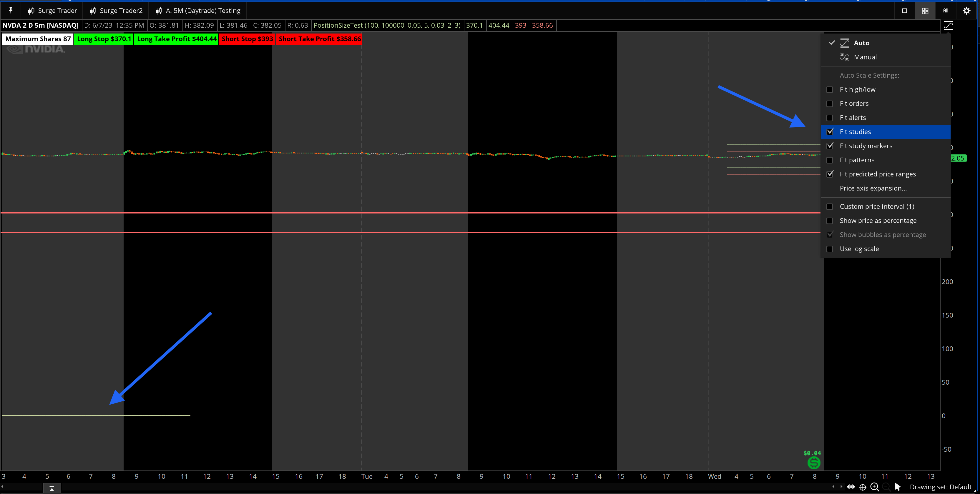Screen dimensions: 980x494
Task: Select Auto scale mode
Action: [x=886, y=43]
